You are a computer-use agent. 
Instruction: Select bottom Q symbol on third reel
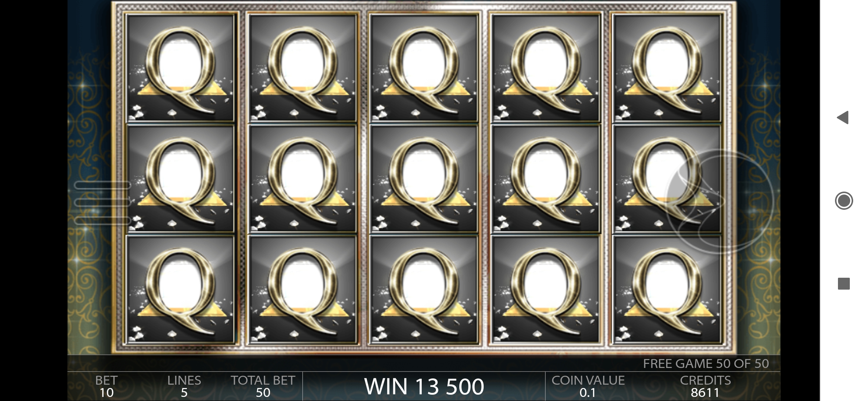coord(424,290)
